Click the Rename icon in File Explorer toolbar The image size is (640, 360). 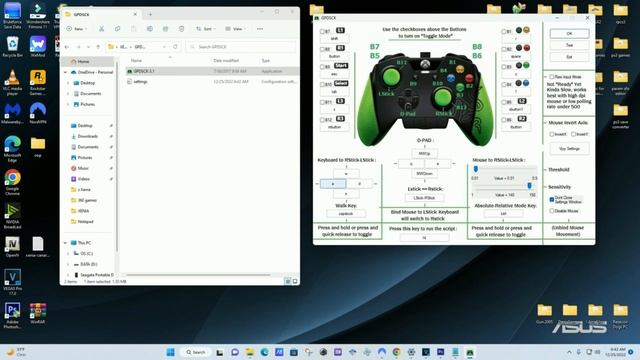click(x=150, y=29)
